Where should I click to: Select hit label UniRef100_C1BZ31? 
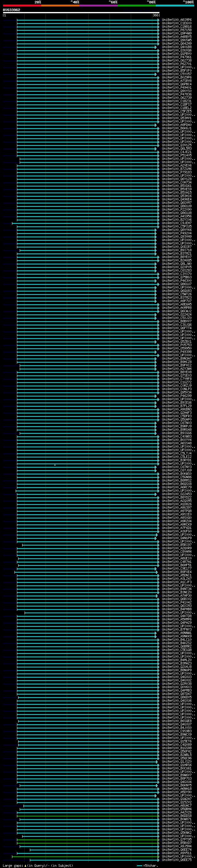[177, 101]
